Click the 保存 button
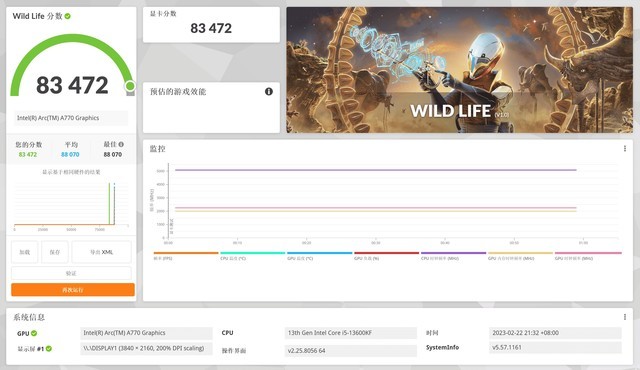640x370 pixels. 55,252
